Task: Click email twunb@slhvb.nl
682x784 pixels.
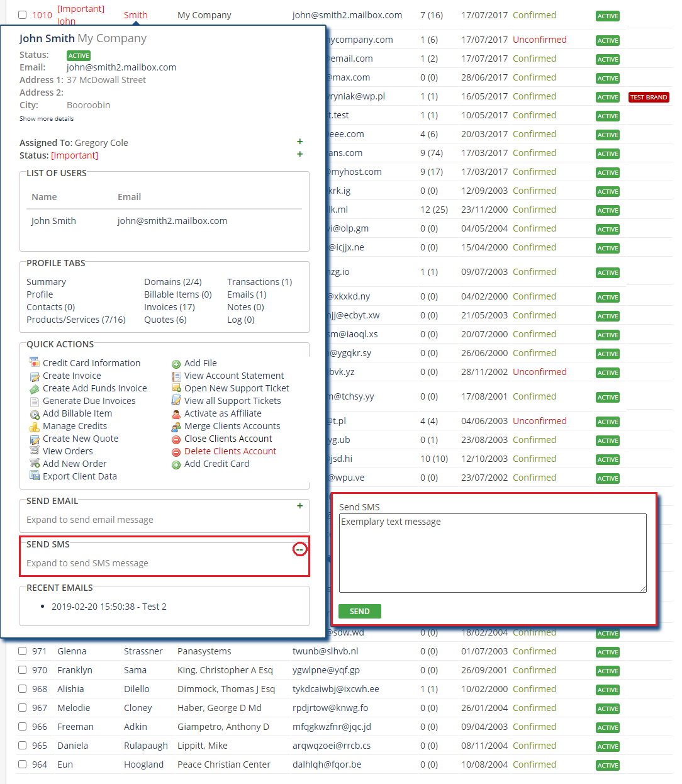Action: (325, 651)
